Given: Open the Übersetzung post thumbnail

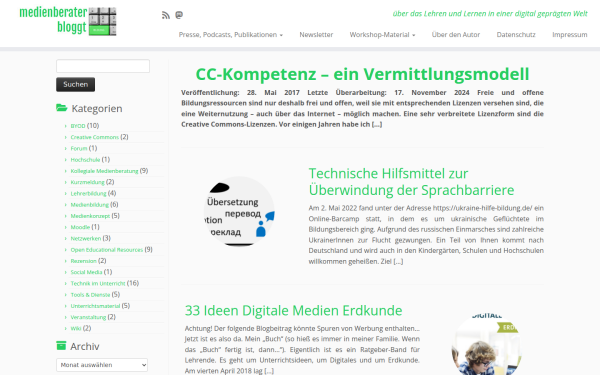Looking at the screenshot, I should (x=240, y=211).
